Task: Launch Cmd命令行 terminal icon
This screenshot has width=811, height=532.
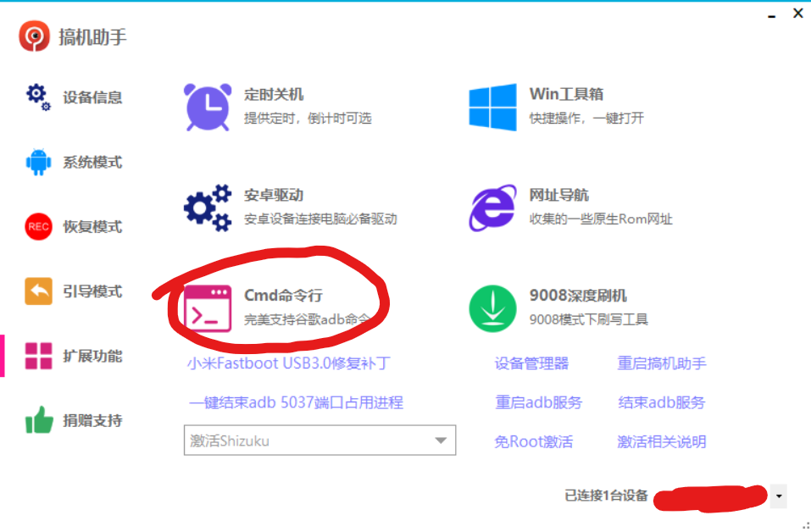Action: tap(208, 308)
